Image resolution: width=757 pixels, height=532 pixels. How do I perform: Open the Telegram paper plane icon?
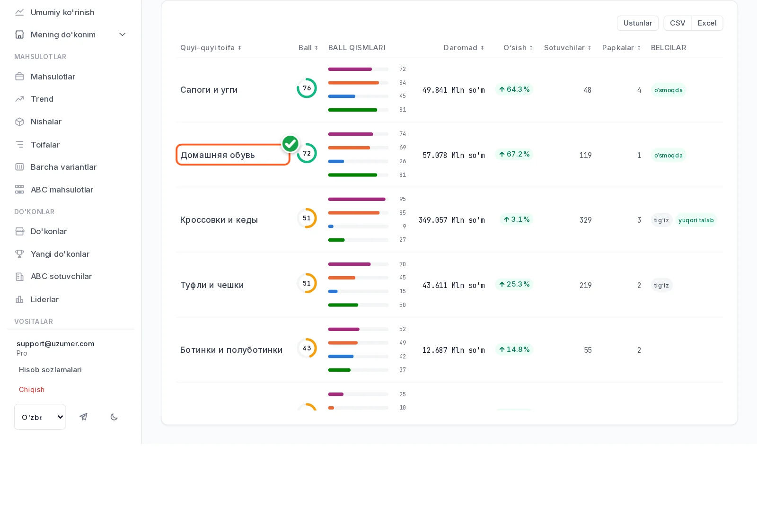coord(84,417)
